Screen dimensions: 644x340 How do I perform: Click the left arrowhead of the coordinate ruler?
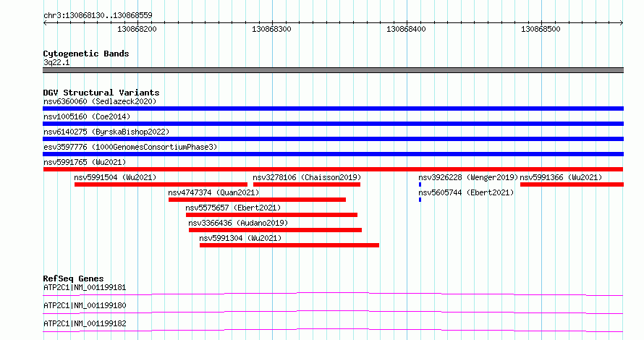[x=45, y=23]
